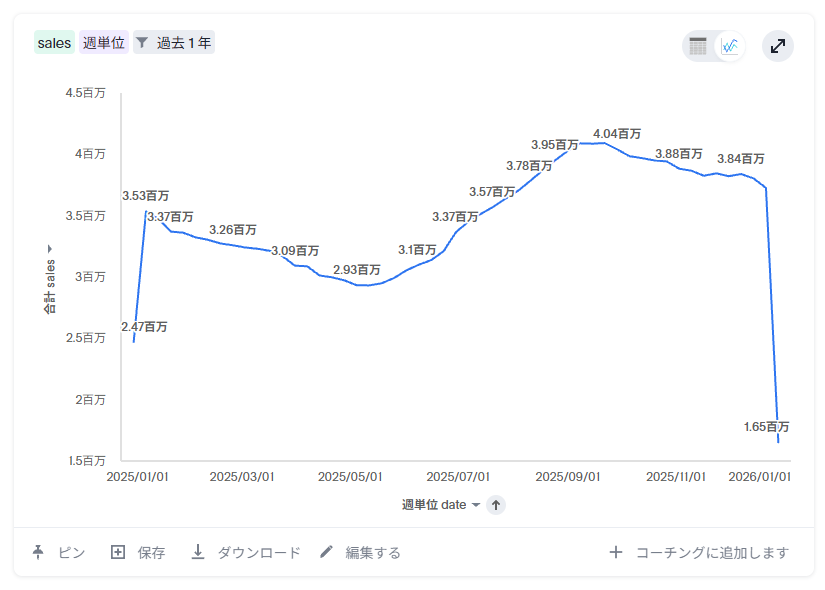This screenshot has height=590, width=825.
Task: Expand chart to full screen
Action: click(x=778, y=46)
